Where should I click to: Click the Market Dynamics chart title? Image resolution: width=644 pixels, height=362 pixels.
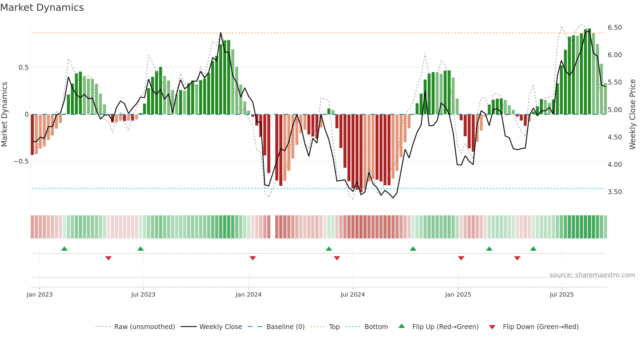pos(42,8)
